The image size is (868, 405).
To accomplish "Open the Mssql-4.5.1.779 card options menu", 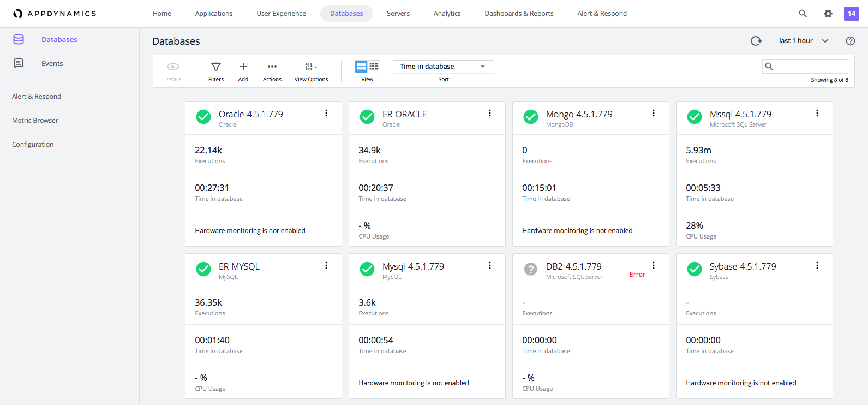I will coord(817,113).
